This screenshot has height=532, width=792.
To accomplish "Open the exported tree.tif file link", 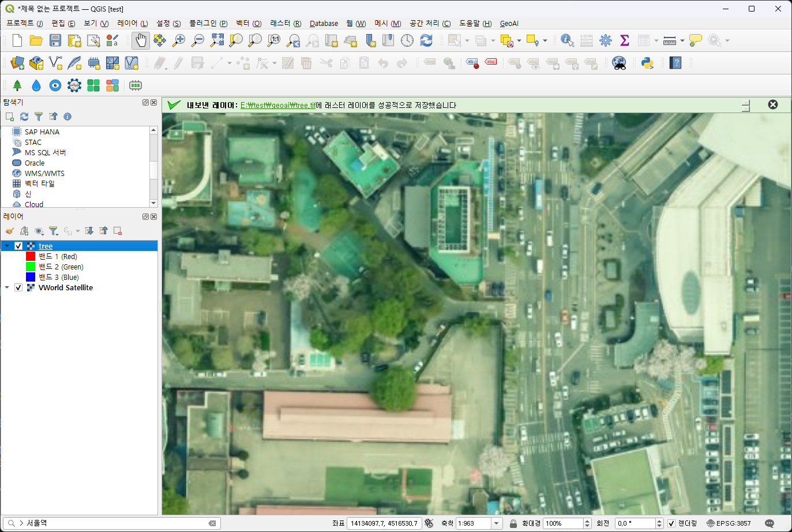I will click(x=277, y=105).
